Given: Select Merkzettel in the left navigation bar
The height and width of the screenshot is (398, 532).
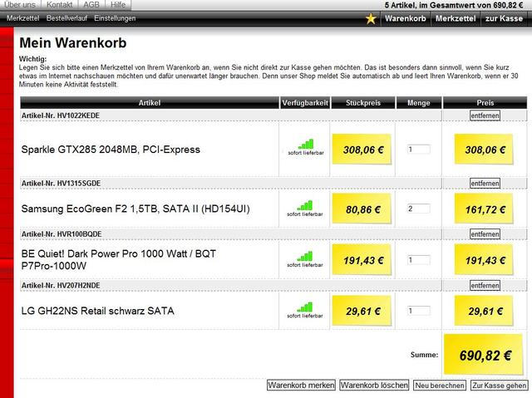Looking at the screenshot, I should 22,18.
